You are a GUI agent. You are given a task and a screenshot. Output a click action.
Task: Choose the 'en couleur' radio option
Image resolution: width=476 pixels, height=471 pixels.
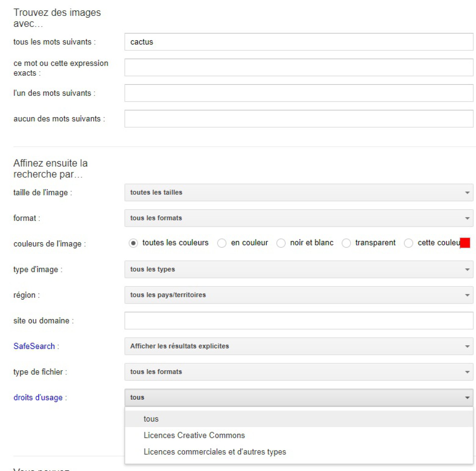[x=222, y=243]
